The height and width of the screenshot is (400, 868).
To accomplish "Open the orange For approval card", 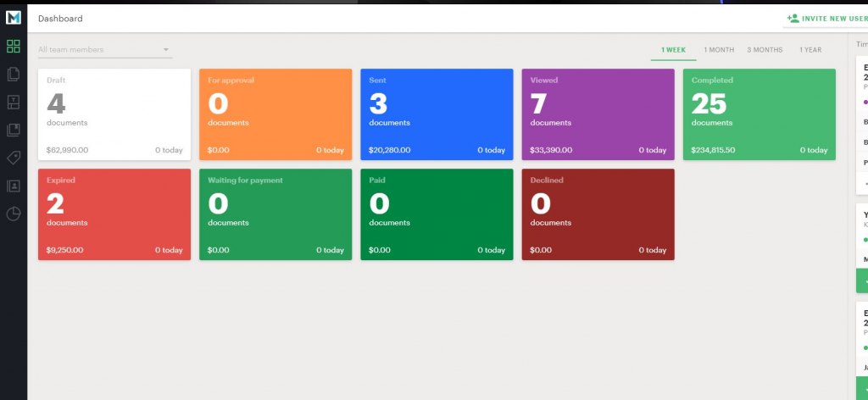I will coord(275,114).
